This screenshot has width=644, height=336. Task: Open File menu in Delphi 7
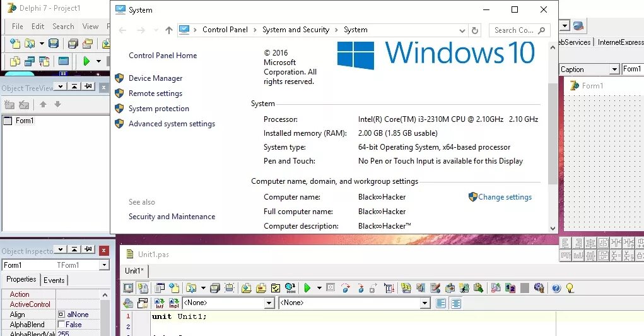17,27
